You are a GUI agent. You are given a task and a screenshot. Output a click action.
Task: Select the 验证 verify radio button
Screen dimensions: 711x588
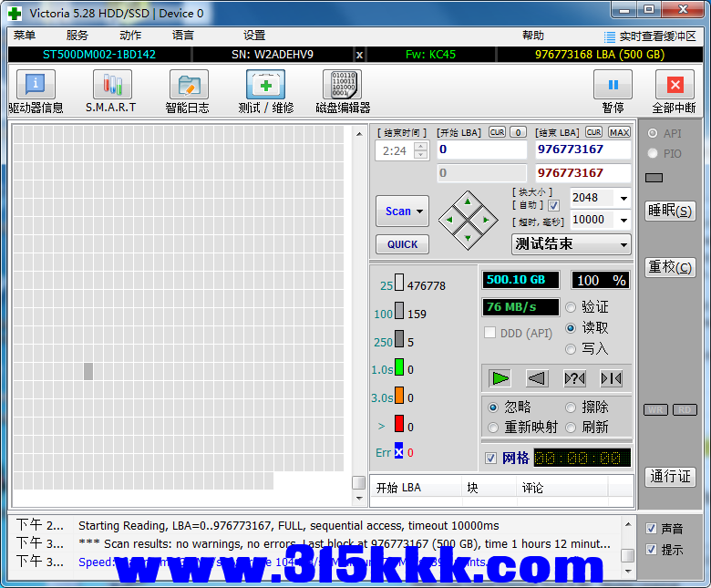pyautogui.click(x=572, y=307)
